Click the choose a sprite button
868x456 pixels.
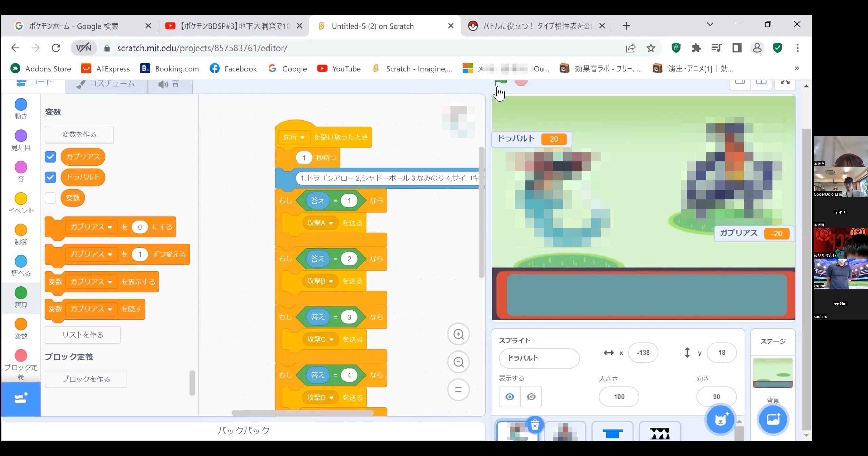[721, 420]
